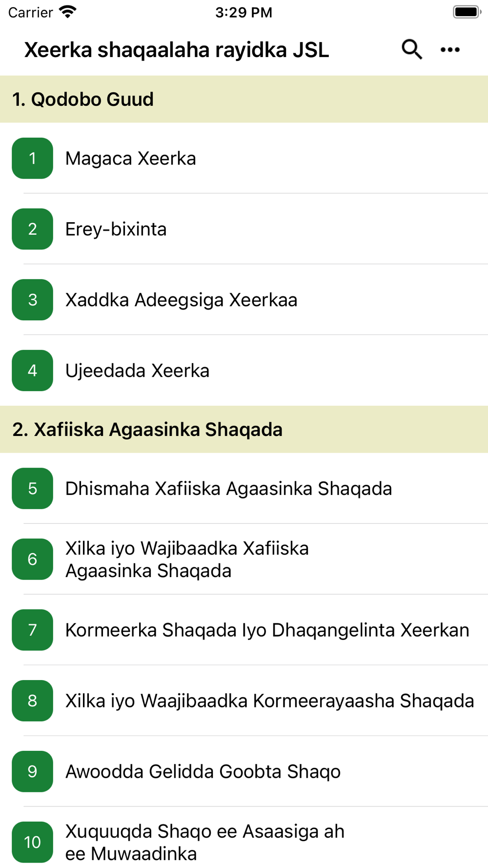
Task: Open the three-dot more options menu
Action: (450, 49)
